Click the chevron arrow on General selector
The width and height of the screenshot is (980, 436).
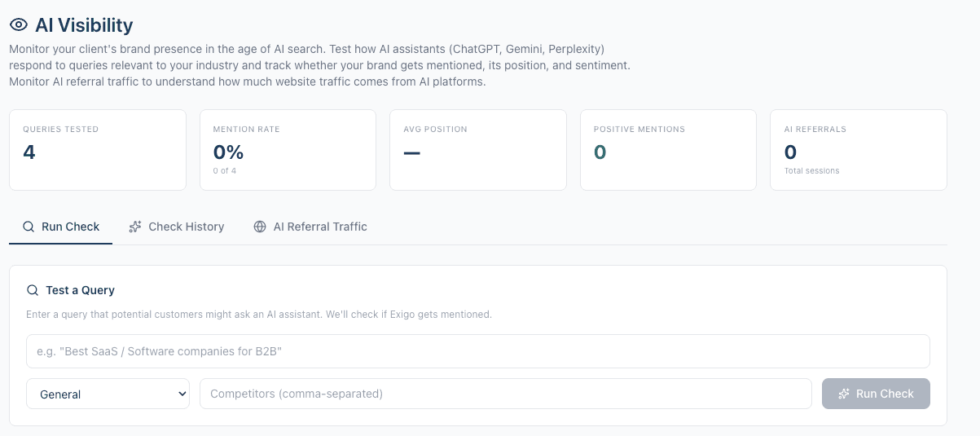(182, 394)
